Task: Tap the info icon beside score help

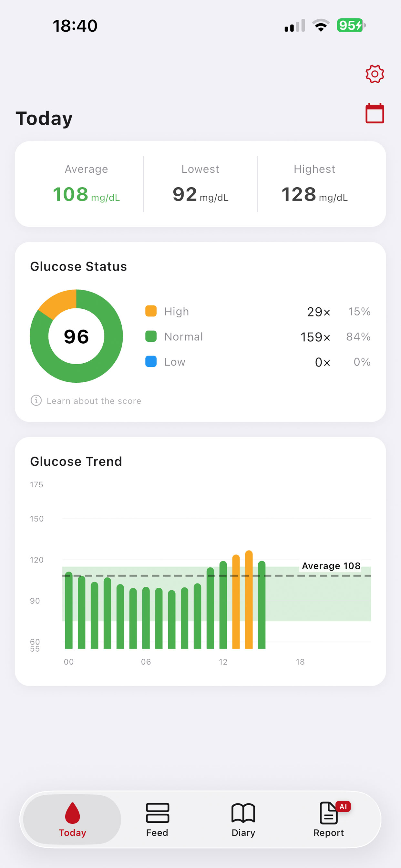Action: [x=36, y=400]
